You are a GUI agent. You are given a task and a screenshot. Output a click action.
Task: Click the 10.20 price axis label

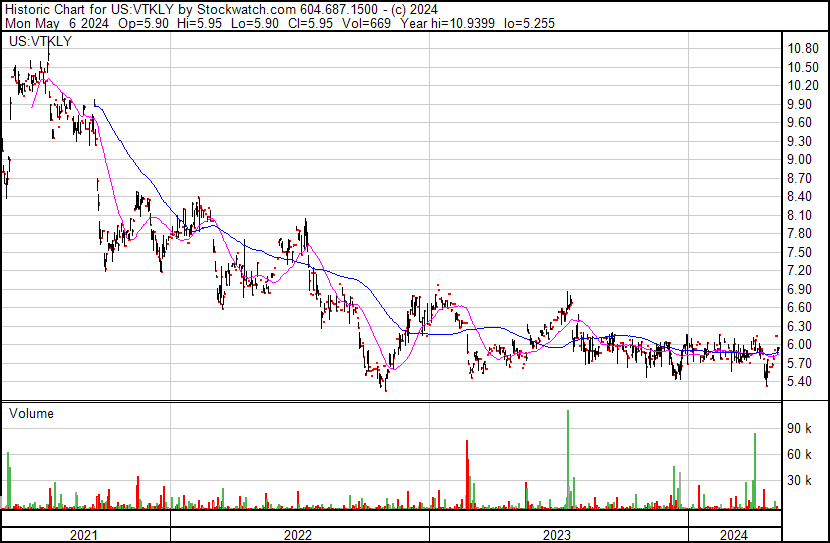coord(803,86)
